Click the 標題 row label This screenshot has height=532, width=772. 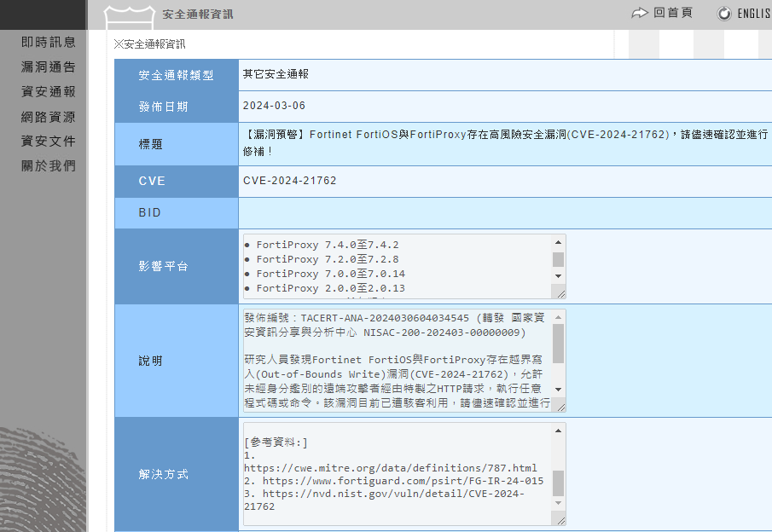click(150, 144)
